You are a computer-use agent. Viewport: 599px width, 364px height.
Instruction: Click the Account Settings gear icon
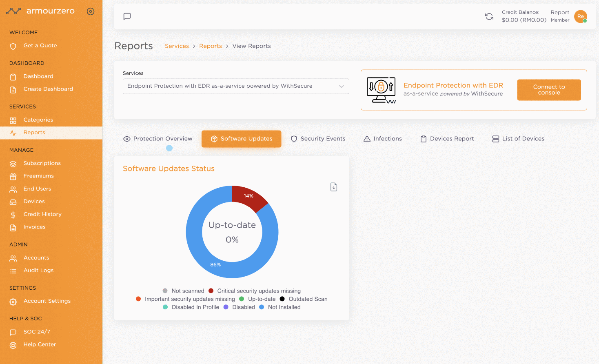[x=13, y=302]
